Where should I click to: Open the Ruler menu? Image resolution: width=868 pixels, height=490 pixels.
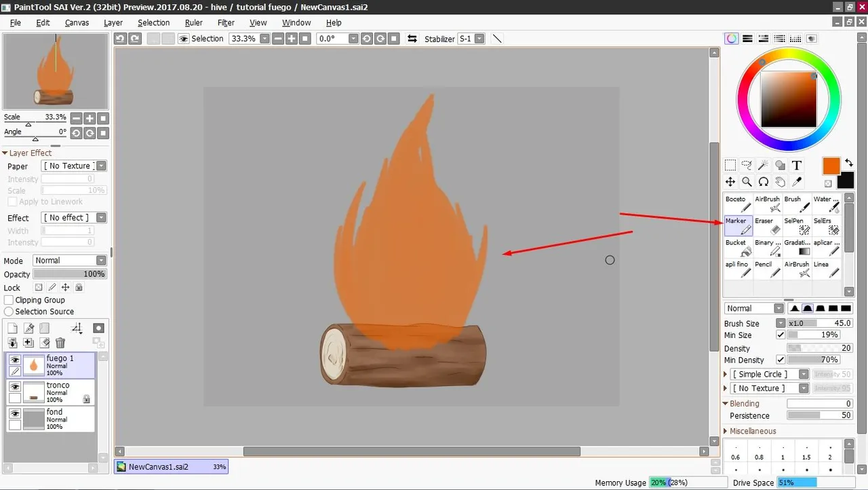point(193,22)
